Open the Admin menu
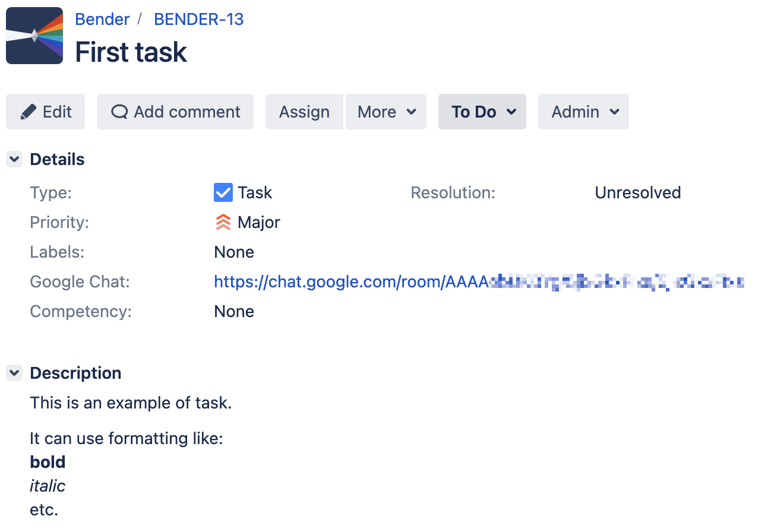Image resolution: width=771 pixels, height=532 pixels. tap(583, 112)
